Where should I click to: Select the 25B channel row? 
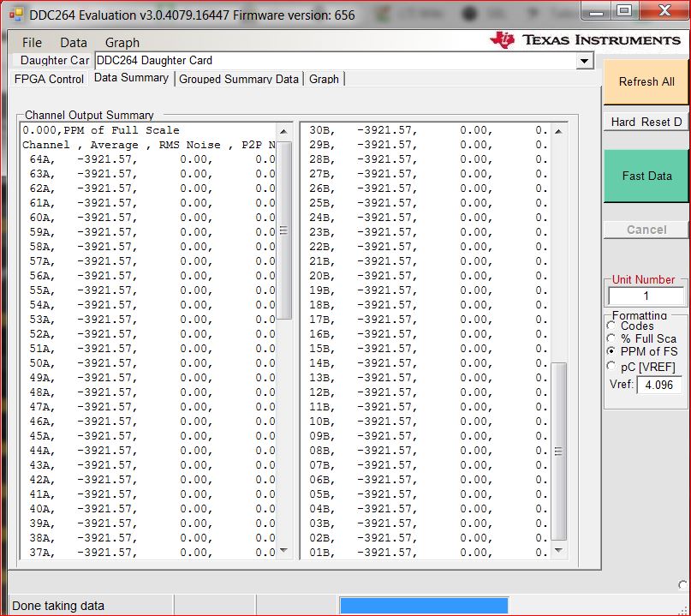426,203
